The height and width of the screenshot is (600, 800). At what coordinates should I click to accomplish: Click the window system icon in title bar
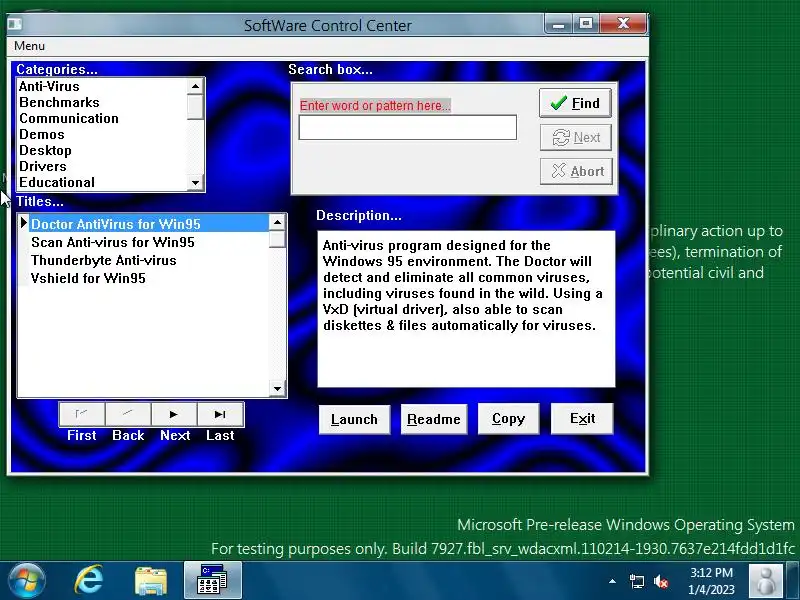(x=15, y=24)
